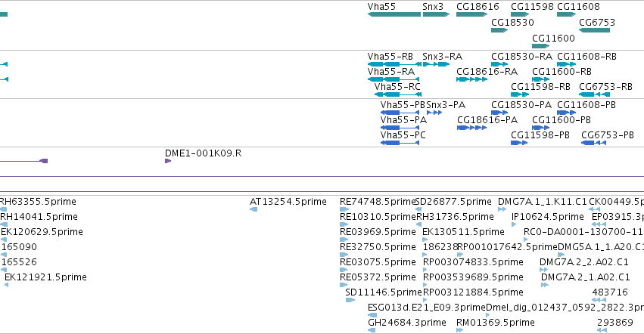Click the RP003074833.5prime EST
Image resolution: width=644 pixels, height=334 pixels.
pyautogui.click(x=425, y=270)
